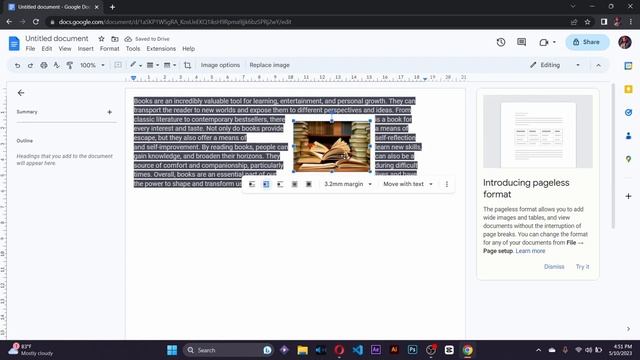This screenshot has height=360, width=640.
Task: Click the Saved to Drive cloud status
Action: pyautogui.click(x=147, y=39)
